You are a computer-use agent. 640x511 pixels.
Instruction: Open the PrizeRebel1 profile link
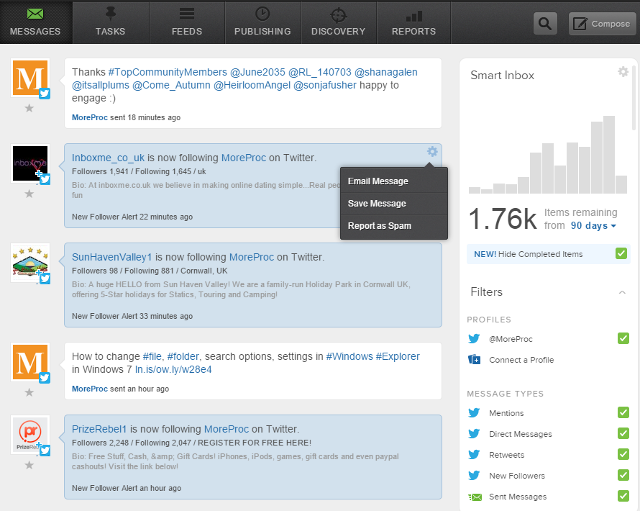click(x=99, y=429)
